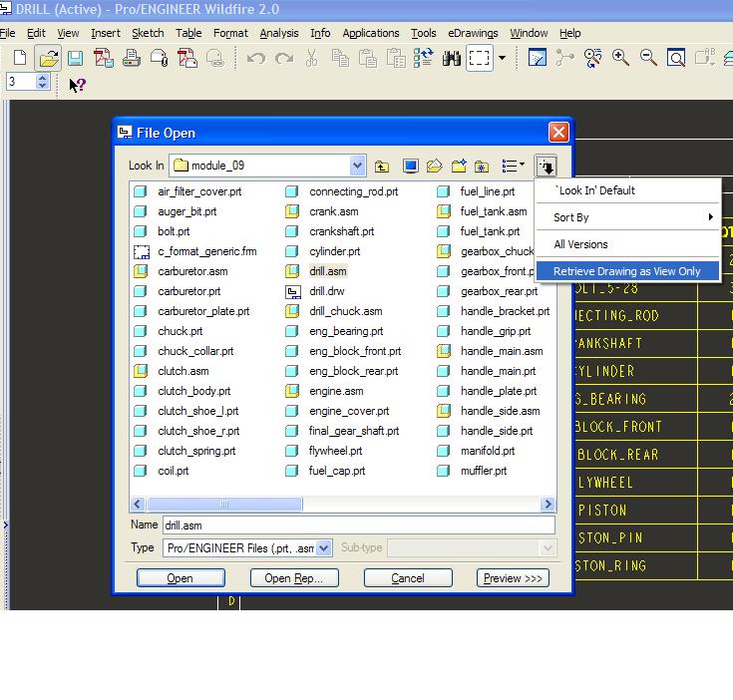Click in the Name input field
The height and width of the screenshot is (700, 733).
coord(359,525)
